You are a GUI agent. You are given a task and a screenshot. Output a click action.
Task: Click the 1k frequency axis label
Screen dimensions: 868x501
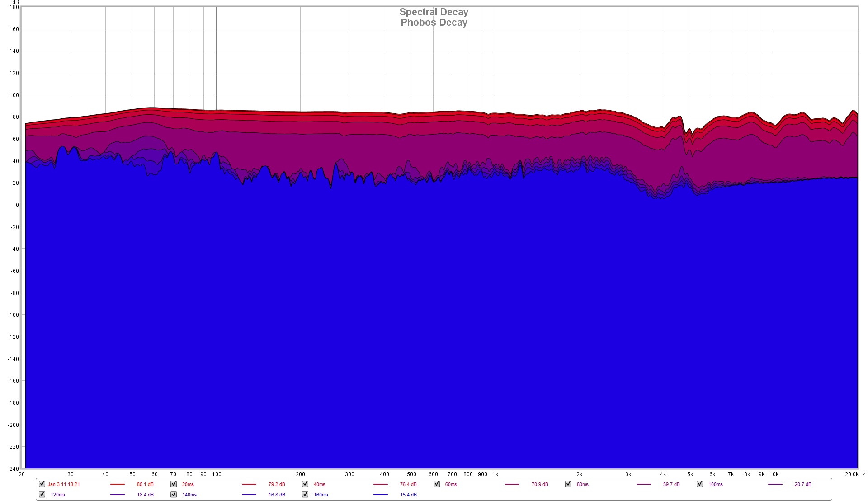[495, 474]
